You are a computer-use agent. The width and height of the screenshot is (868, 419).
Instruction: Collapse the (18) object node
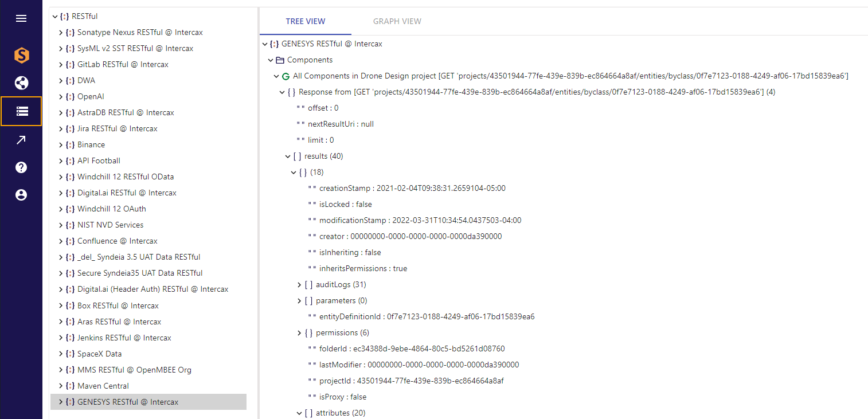(x=294, y=172)
